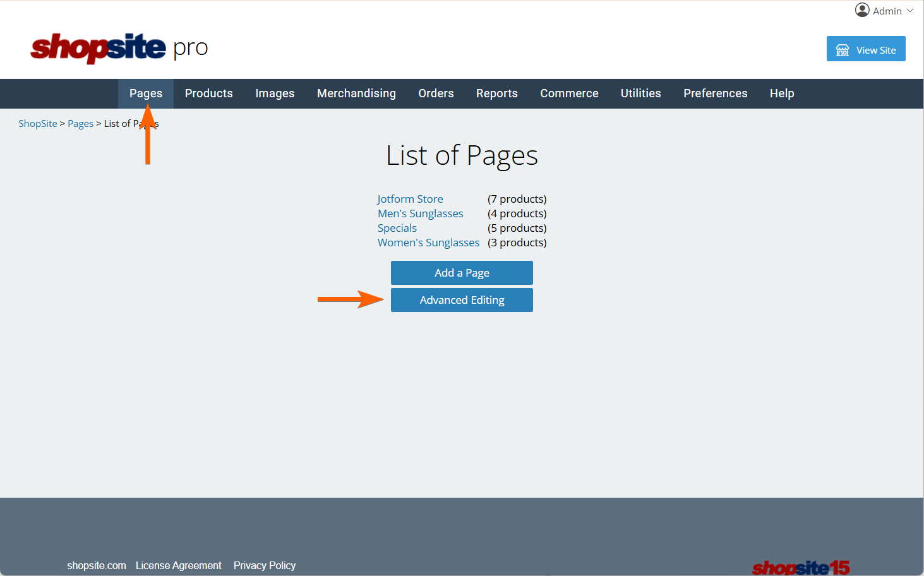Open the Women's Sunglasses page
The width and height of the screenshot is (924, 576).
[428, 243]
